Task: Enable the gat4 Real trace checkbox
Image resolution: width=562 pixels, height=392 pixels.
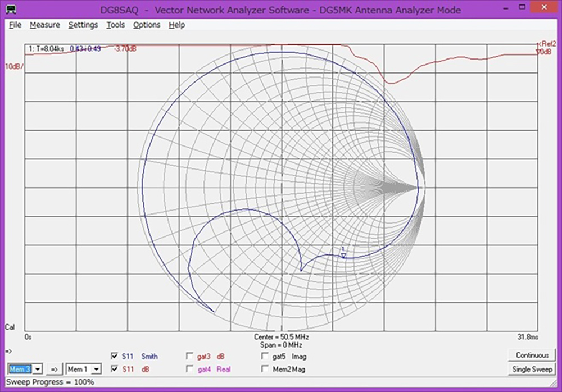Action: click(189, 369)
